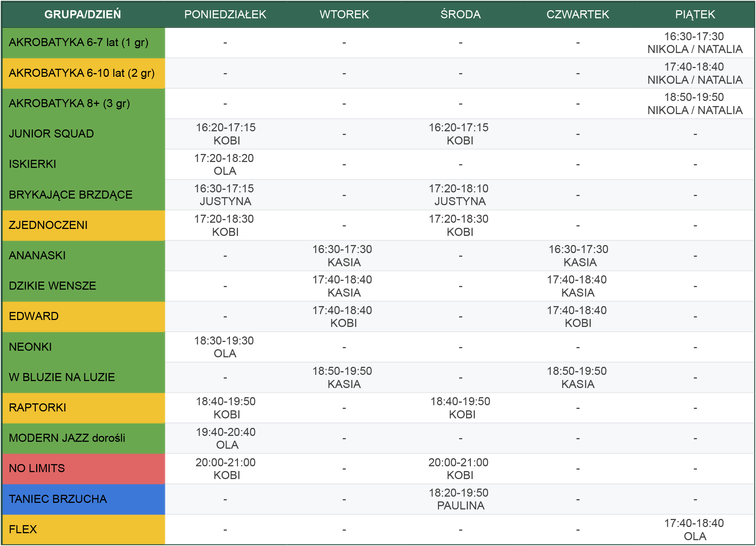
Task: Select the EDWARD group label
Action: pyautogui.click(x=84, y=316)
